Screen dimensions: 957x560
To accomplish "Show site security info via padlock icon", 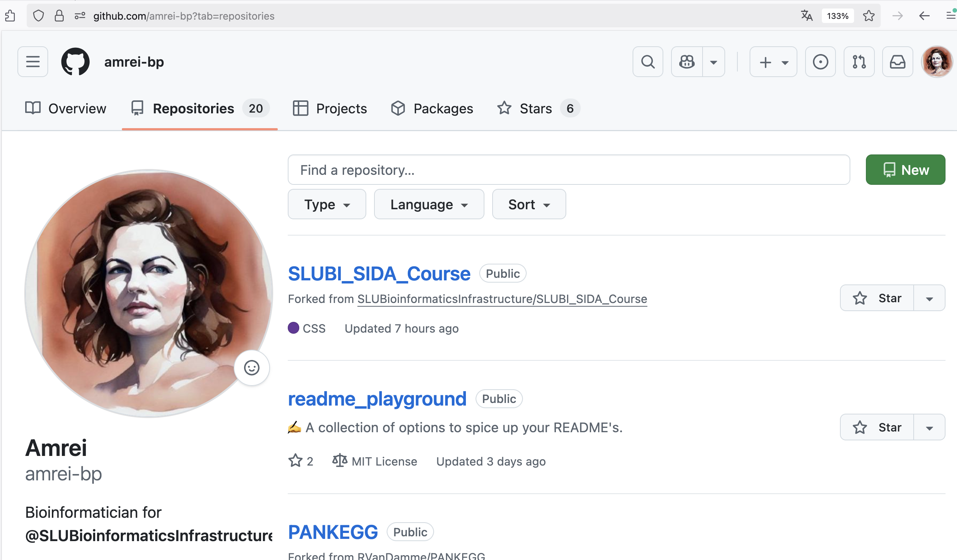I will [x=59, y=16].
